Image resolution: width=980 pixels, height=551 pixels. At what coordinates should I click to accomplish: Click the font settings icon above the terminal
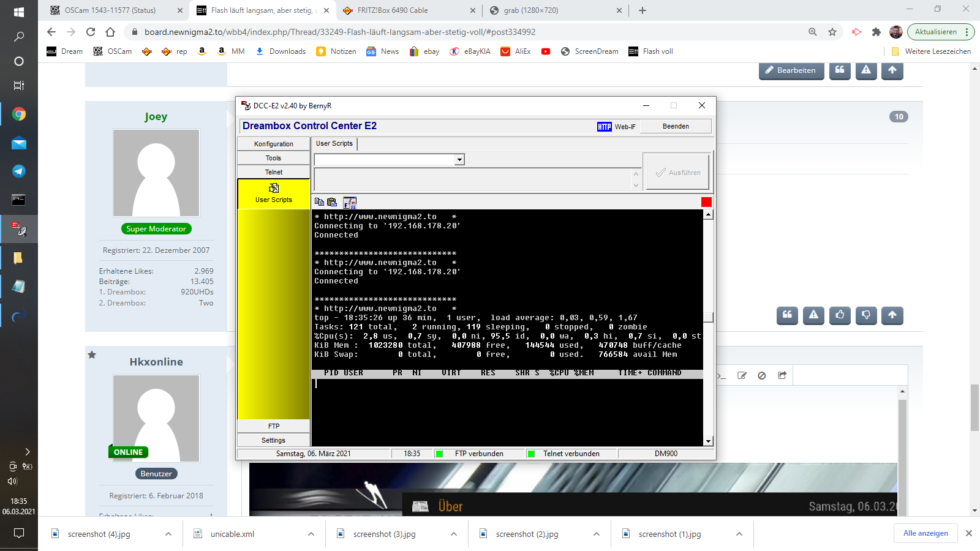click(349, 202)
